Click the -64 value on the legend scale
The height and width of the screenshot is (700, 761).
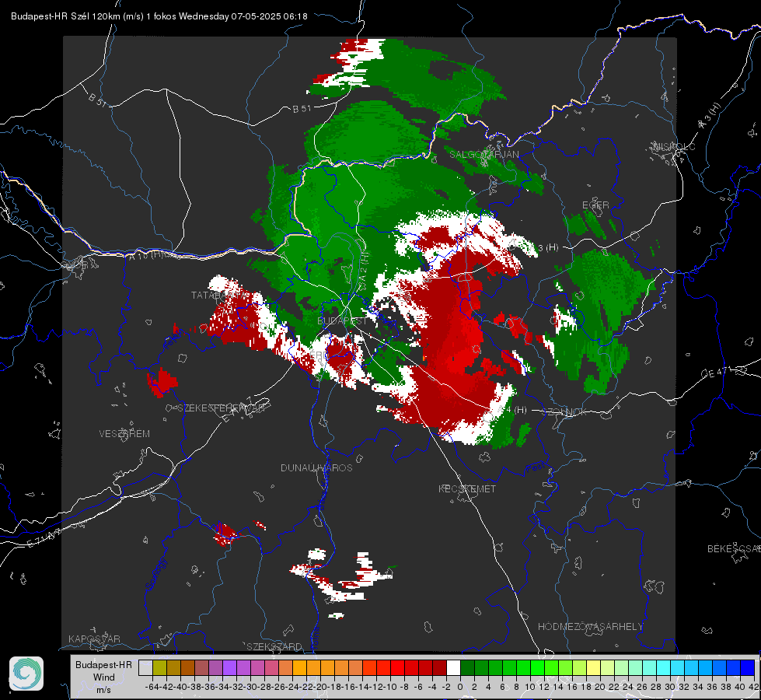(152, 687)
